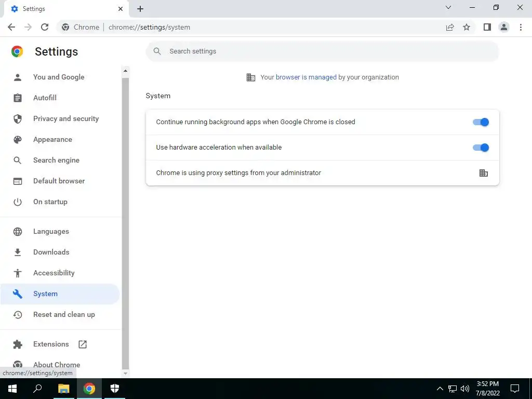Click the person icon beside You and Google
This screenshot has height=399, width=532.
pos(17,77)
